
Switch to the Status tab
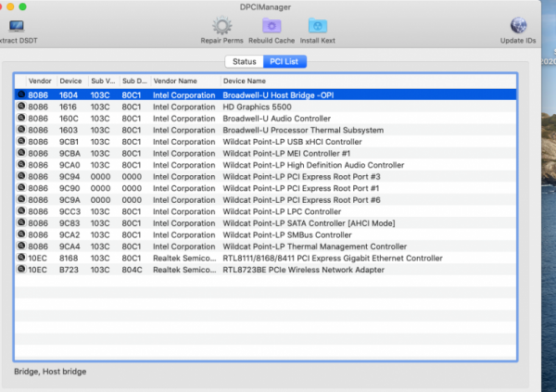[244, 61]
